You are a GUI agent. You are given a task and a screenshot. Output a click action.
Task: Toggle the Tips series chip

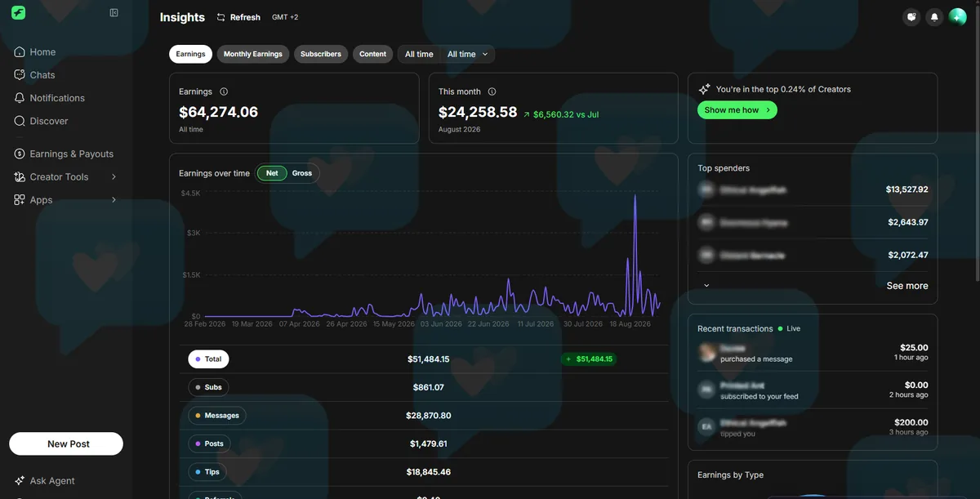point(207,472)
